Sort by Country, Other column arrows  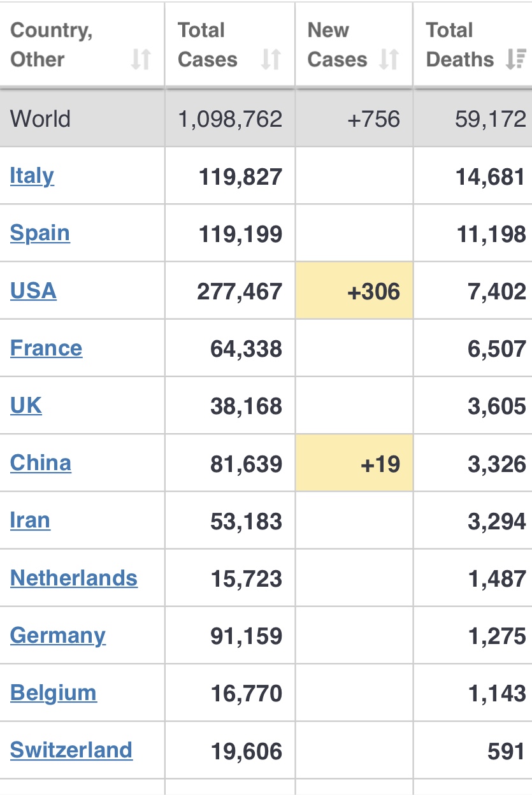tap(141, 60)
